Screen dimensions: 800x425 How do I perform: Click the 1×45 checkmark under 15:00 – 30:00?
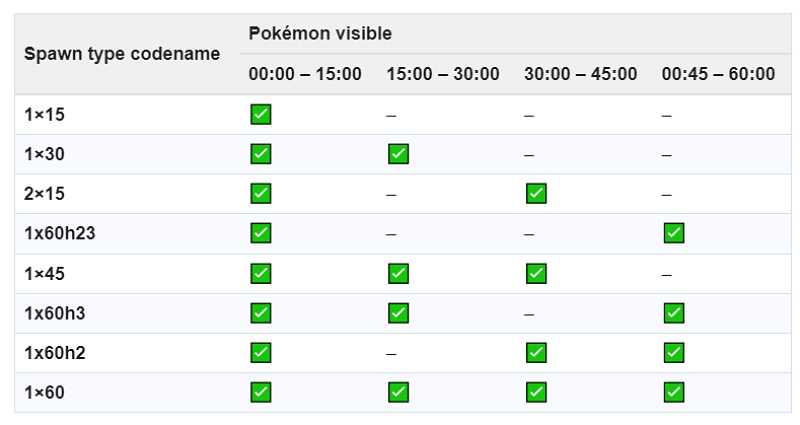[x=397, y=272]
